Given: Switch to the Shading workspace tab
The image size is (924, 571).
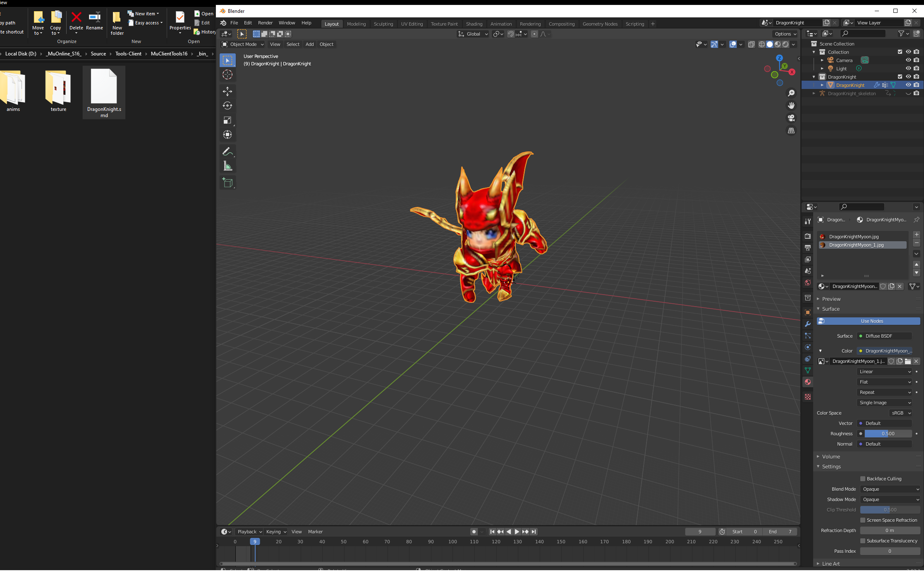Looking at the screenshot, I should (474, 24).
